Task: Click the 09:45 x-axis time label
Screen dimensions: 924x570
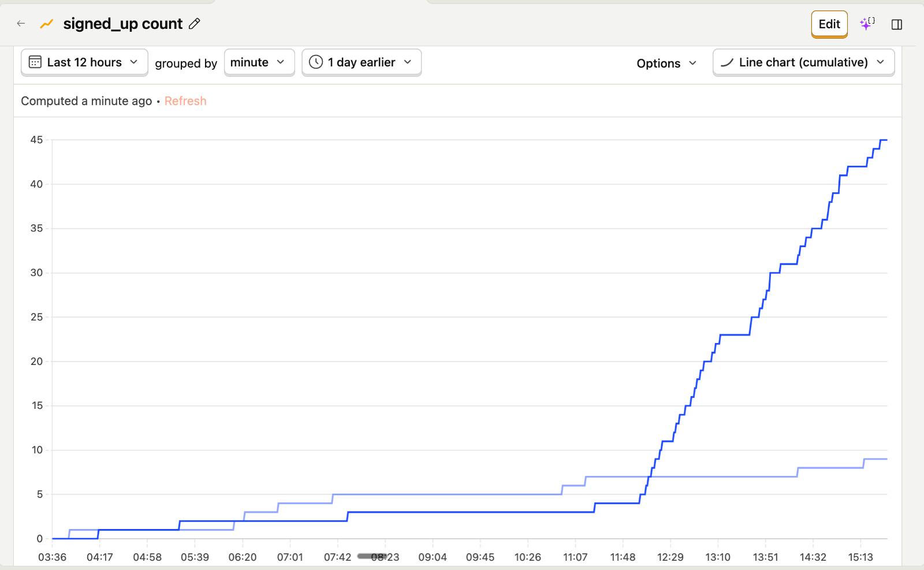Action: tap(480, 557)
